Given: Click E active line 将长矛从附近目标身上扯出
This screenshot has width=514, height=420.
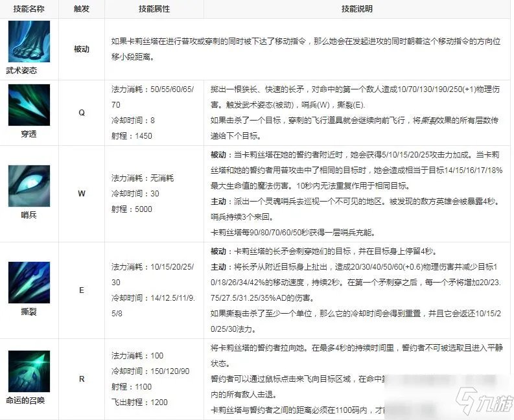Looking at the screenshot, I should [356, 283].
